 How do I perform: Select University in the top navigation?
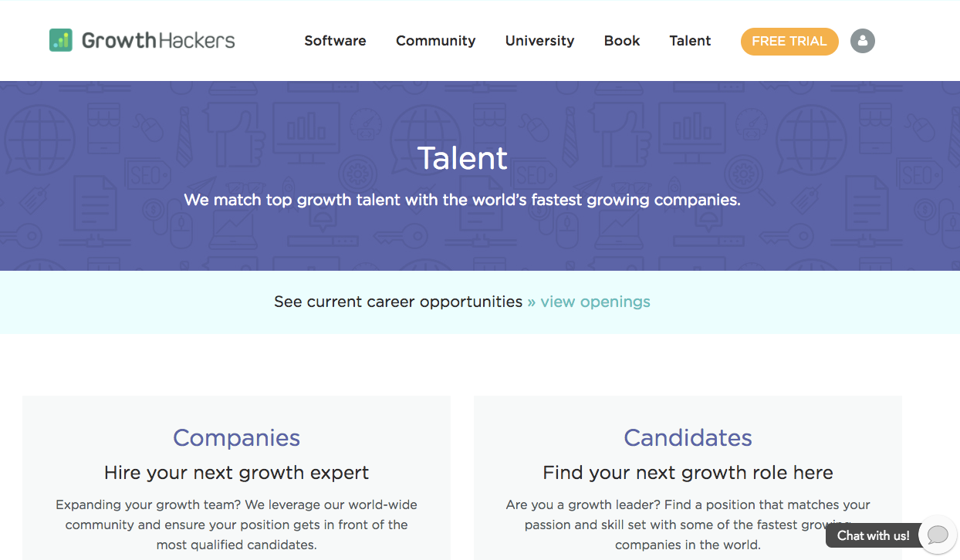pyautogui.click(x=539, y=41)
